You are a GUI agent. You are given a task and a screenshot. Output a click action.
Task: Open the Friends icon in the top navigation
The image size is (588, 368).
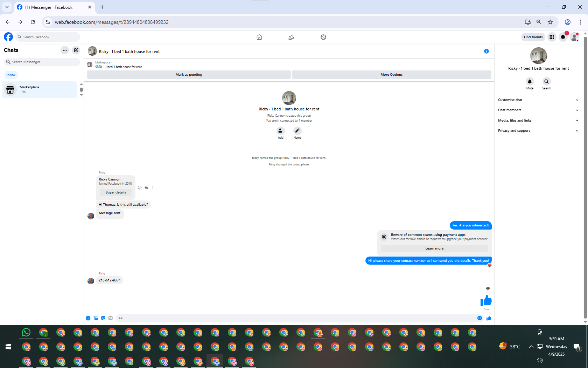coord(291,37)
